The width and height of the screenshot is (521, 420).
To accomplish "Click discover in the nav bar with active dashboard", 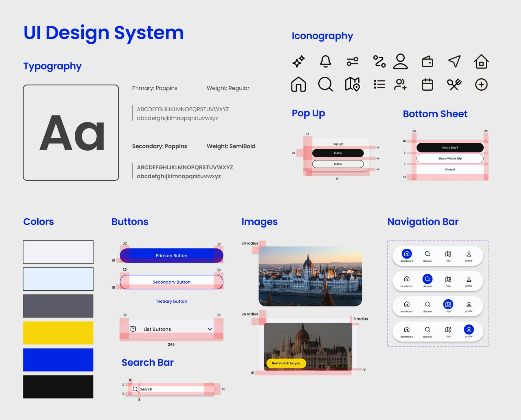I will pos(427,256).
